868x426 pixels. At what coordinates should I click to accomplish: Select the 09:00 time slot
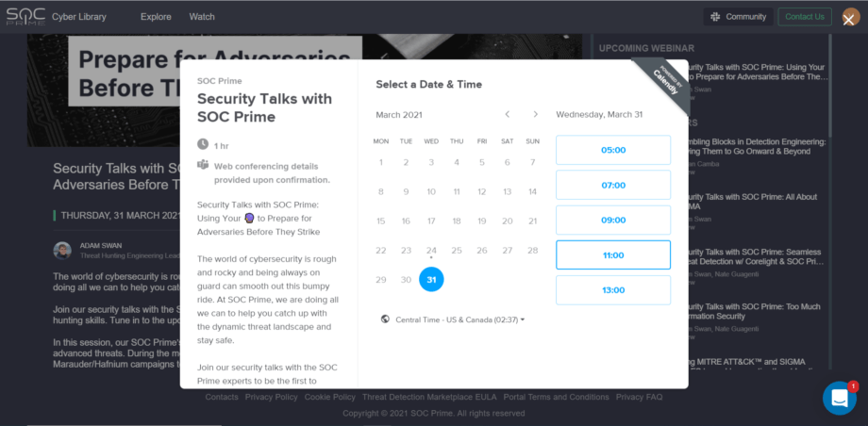pos(613,220)
